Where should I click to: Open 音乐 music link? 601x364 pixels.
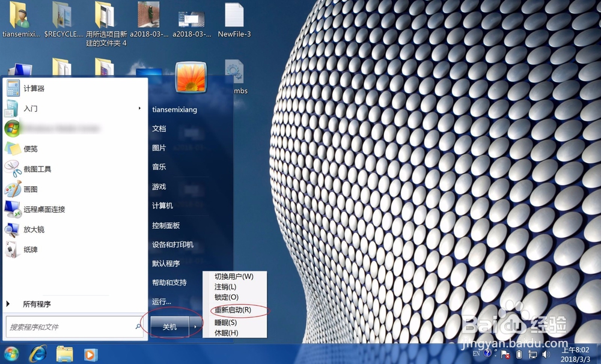(x=159, y=166)
